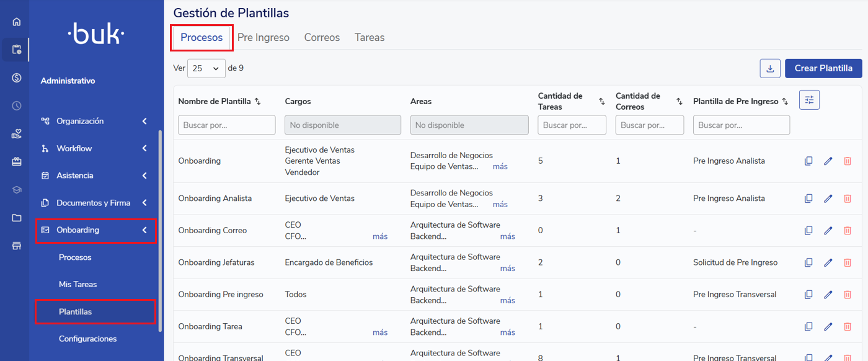The height and width of the screenshot is (361, 868).
Task: Click the Nombre de Plantilla search field
Action: point(226,125)
